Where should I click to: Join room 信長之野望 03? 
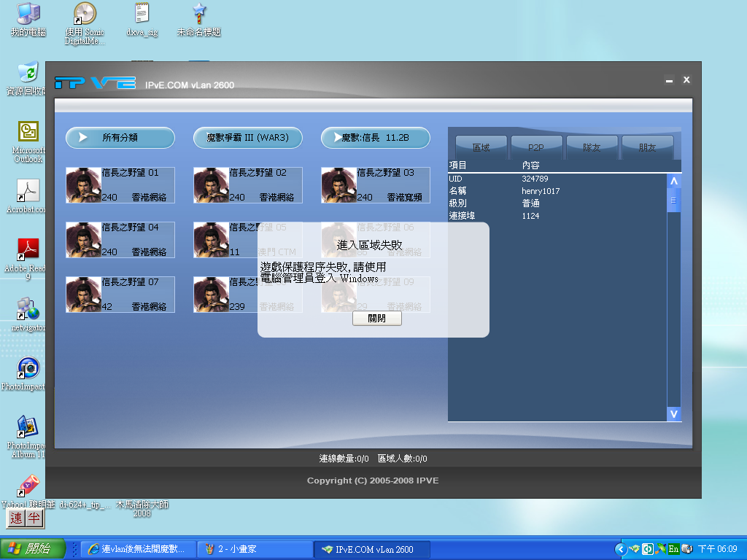click(376, 185)
